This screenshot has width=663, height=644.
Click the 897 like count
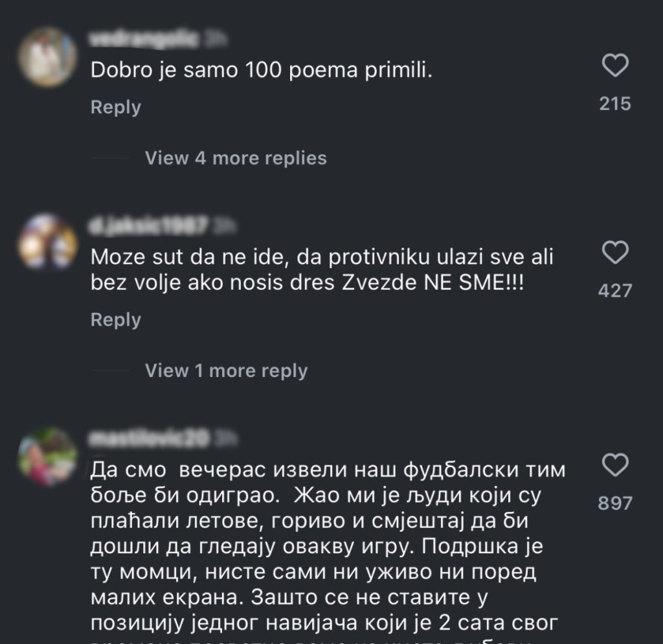point(614,503)
